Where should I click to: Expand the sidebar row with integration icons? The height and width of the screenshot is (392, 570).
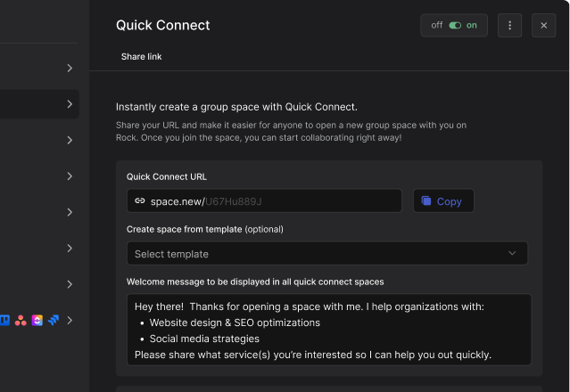[70, 320]
